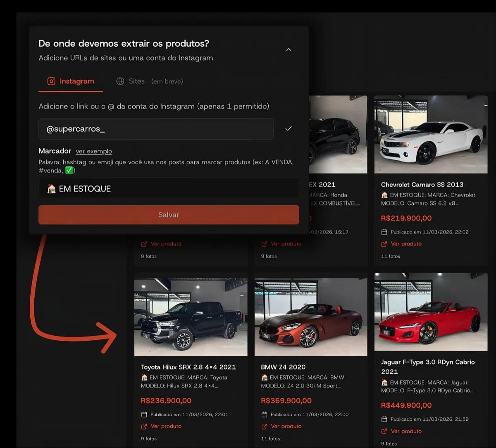Click 'Ver produto' for Jaguar F-Type

tap(406, 431)
